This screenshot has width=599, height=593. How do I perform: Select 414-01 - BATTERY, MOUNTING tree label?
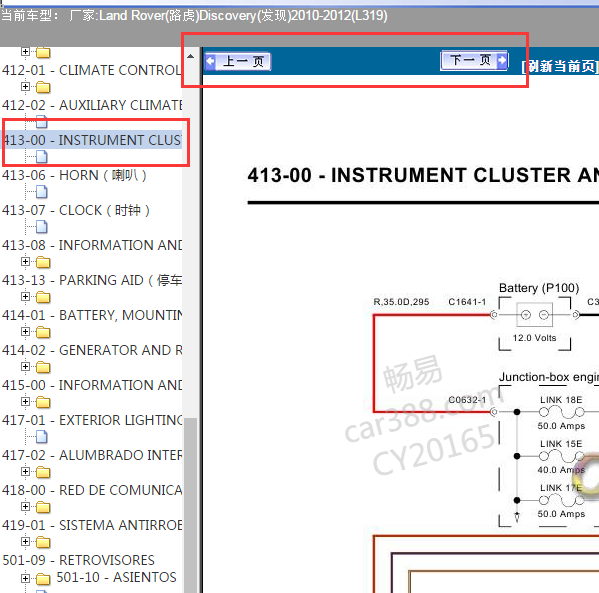pyautogui.click(x=92, y=315)
